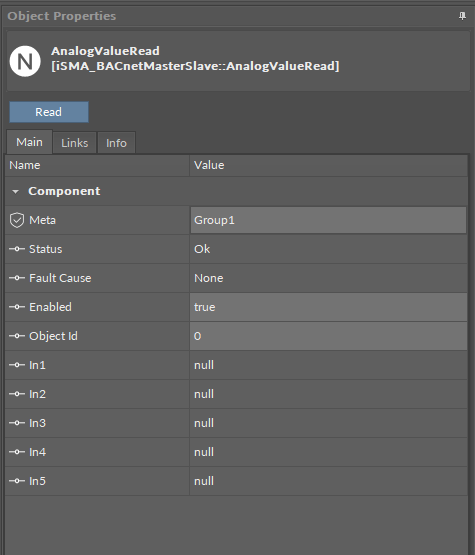The width and height of the screenshot is (475, 555).
Task: Click the slot icon next to Object Id
Action: pos(17,336)
